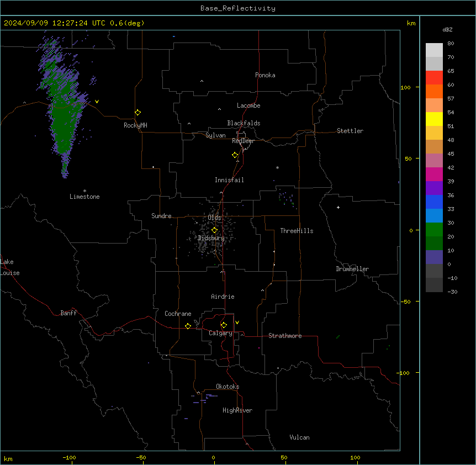Click the Airdrie label

click(223, 297)
